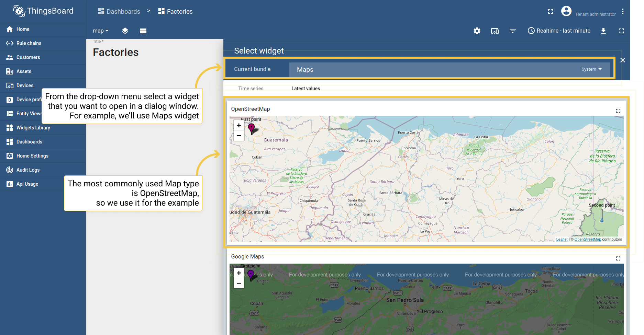Select the Google Maps widget title
The height and width of the screenshot is (335, 644).
click(x=247, y=256)
